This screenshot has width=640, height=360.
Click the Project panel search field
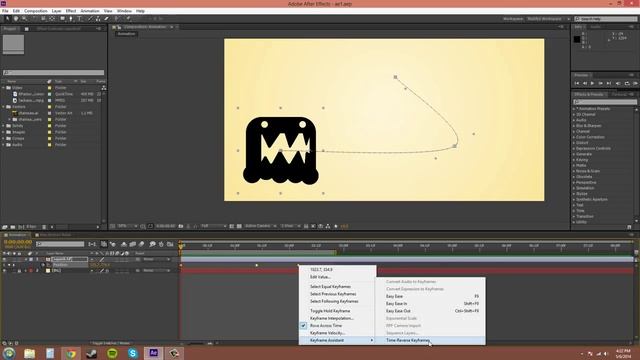pos(53,73)
